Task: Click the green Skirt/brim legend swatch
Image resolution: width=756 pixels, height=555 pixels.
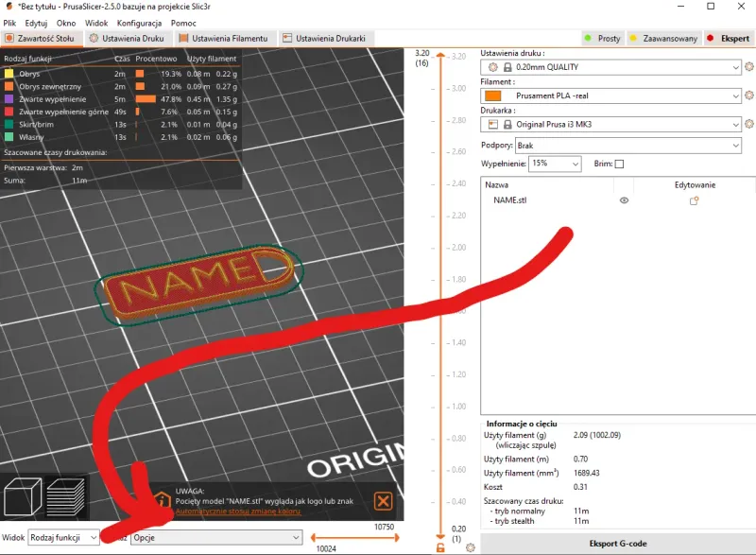Action: click(x=9, y=124)
